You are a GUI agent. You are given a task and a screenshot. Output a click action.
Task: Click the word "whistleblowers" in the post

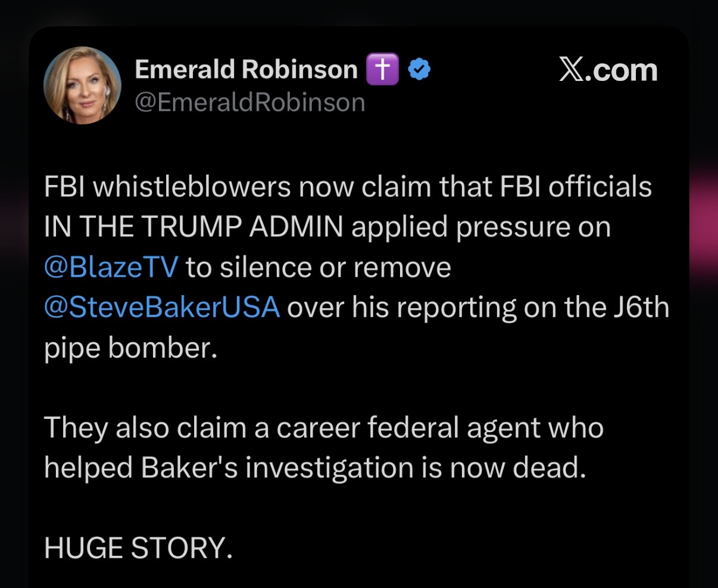tap(192, 187)
